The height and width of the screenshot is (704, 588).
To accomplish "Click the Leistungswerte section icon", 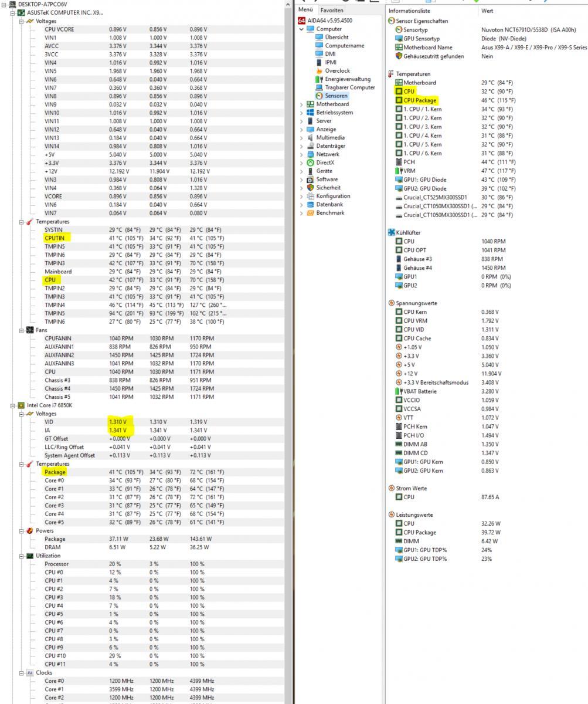I will pyautogui.click(x=392, y=515).
